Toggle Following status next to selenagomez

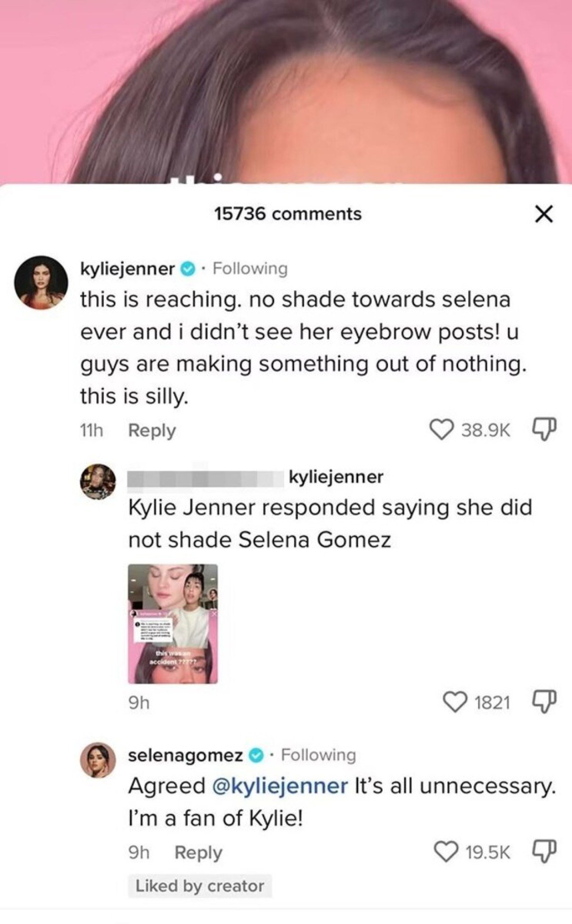318,755
